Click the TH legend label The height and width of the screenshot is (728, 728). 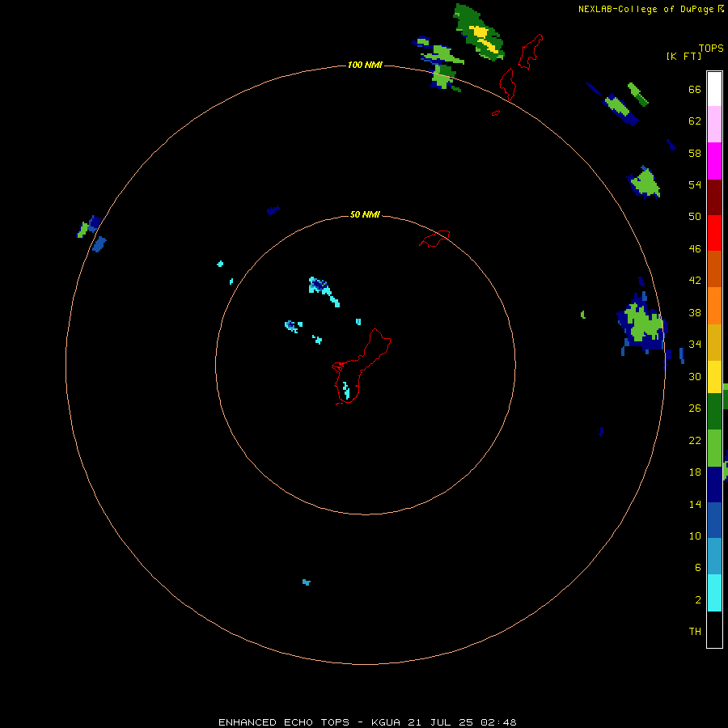pyautogui.click(x=695, y=632)
